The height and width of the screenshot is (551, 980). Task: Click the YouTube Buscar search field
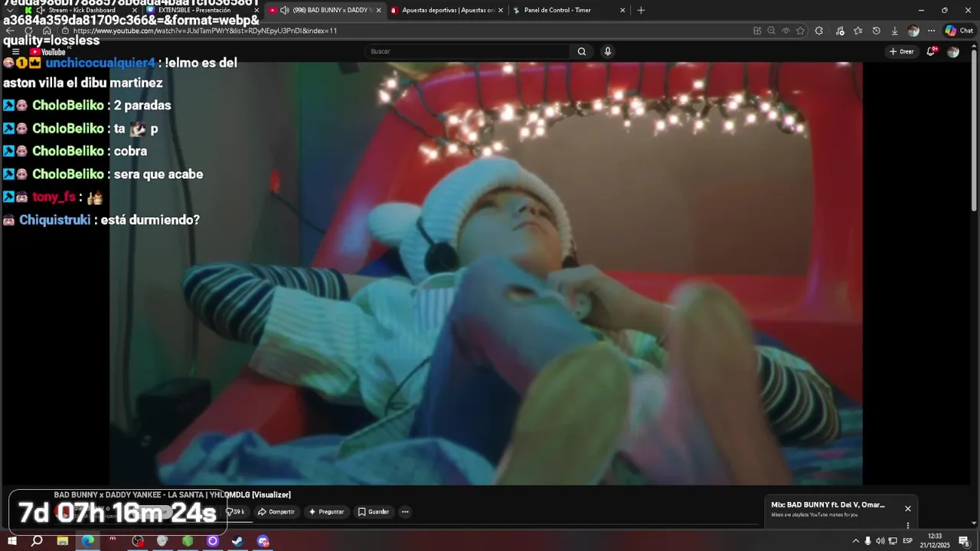(467, 51)
